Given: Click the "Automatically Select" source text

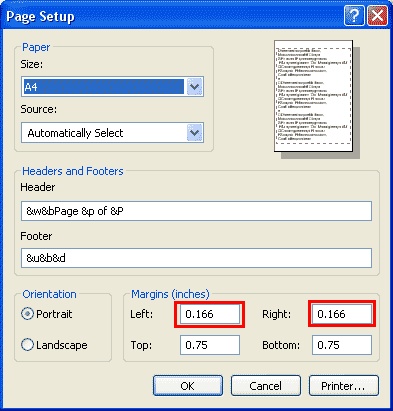Looking at the screenshot, I should (x=75, y=133).
